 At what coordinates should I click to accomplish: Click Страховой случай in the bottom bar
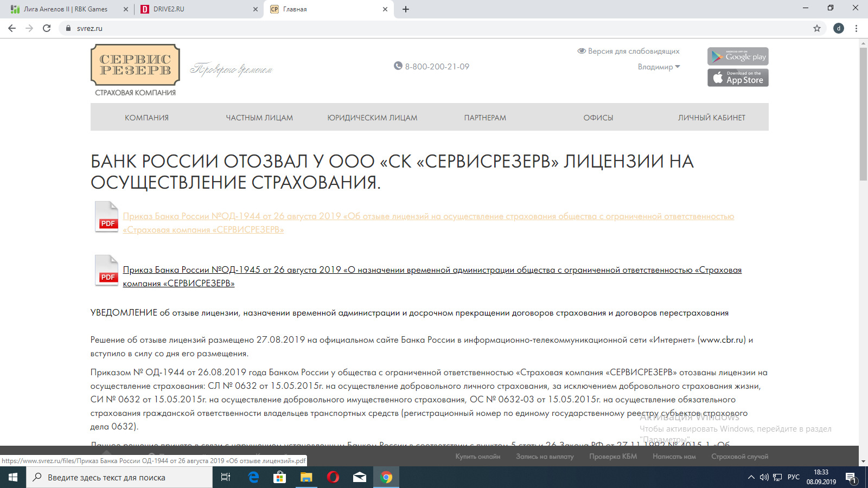click(x=740, y=457)
